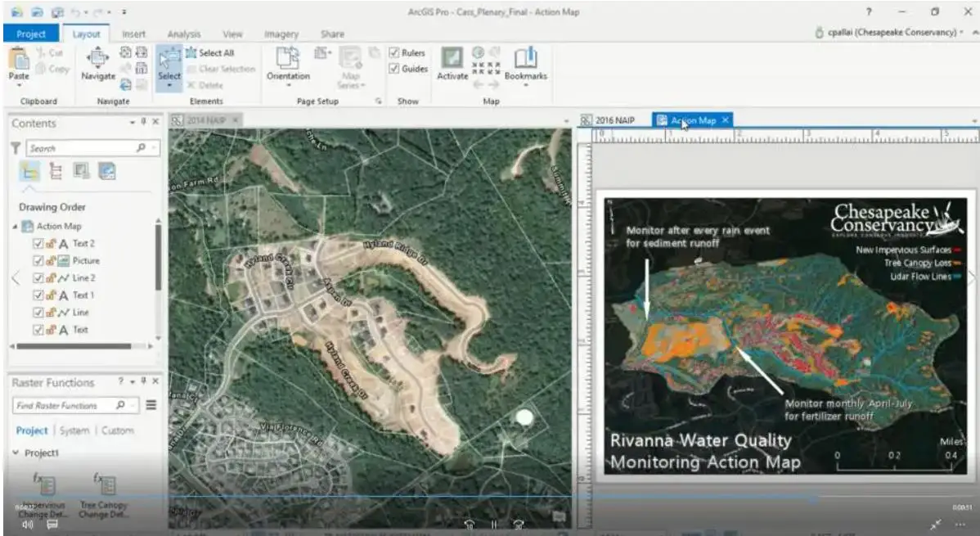Open the Imagery ribbon tab
Viewport: 980px width, 536px height.
tap(281, 34)
